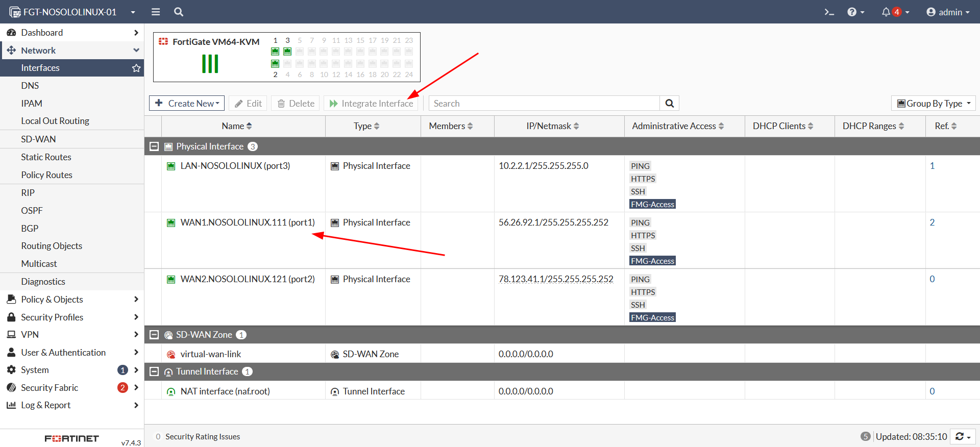Click the NAT interface tunnel icon
The image size is (980, 447).
pyautogui.click(x=171, y=391)
